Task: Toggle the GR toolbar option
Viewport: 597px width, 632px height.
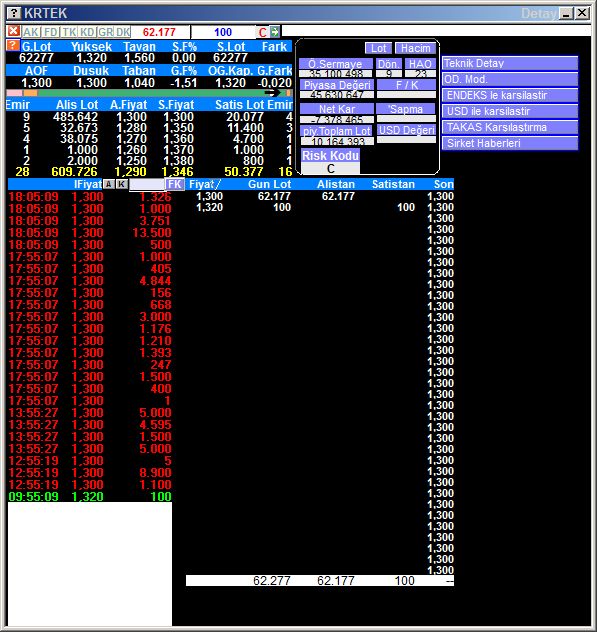Action: pos(105,32)
